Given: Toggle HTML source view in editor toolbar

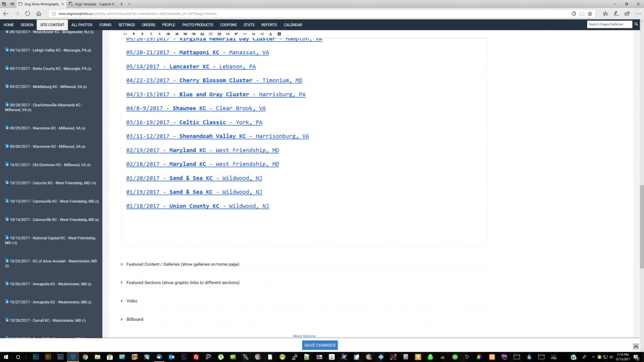Looking at the screenshot, I should coord(126,34).
